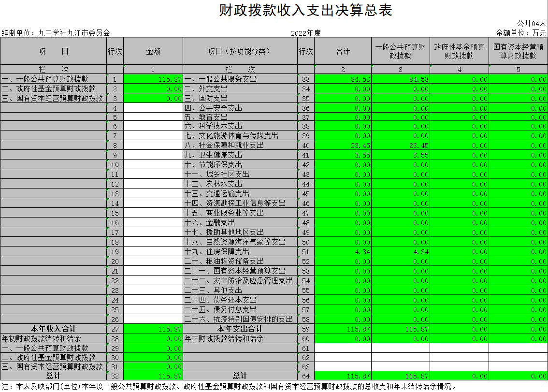
Task: Select the 国有资本经营预算财政拨款 column header
Action: (x=518, y=51)
